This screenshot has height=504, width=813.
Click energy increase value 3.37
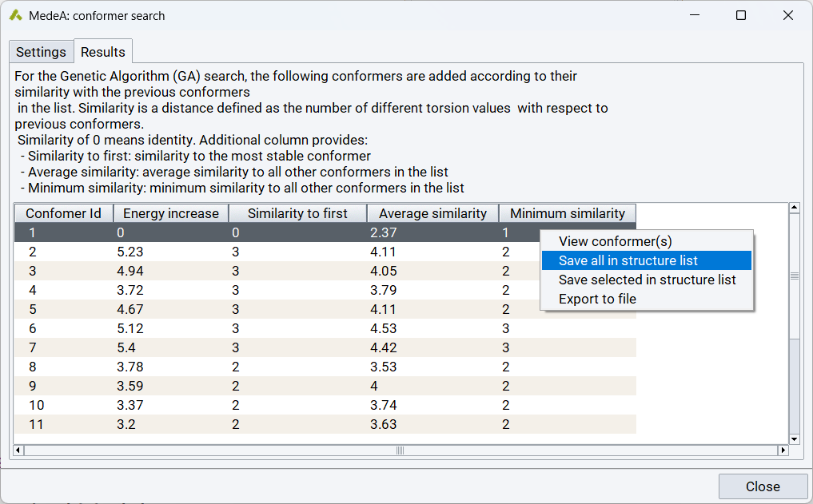point(130,405)
